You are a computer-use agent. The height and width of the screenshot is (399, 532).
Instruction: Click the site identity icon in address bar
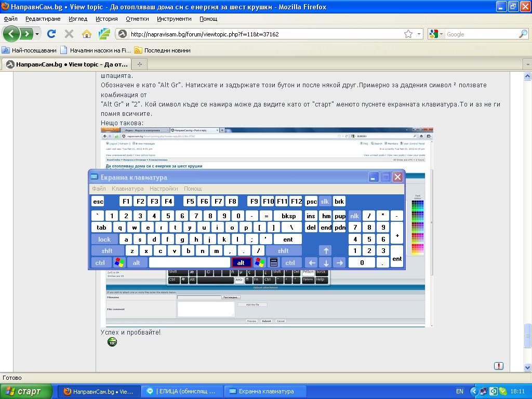(123, 34)
